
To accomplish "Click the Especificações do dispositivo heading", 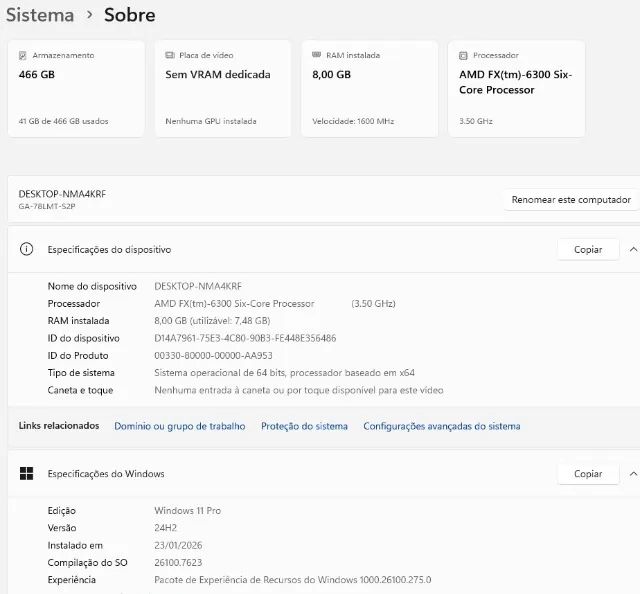I will [x=109, y=249].
